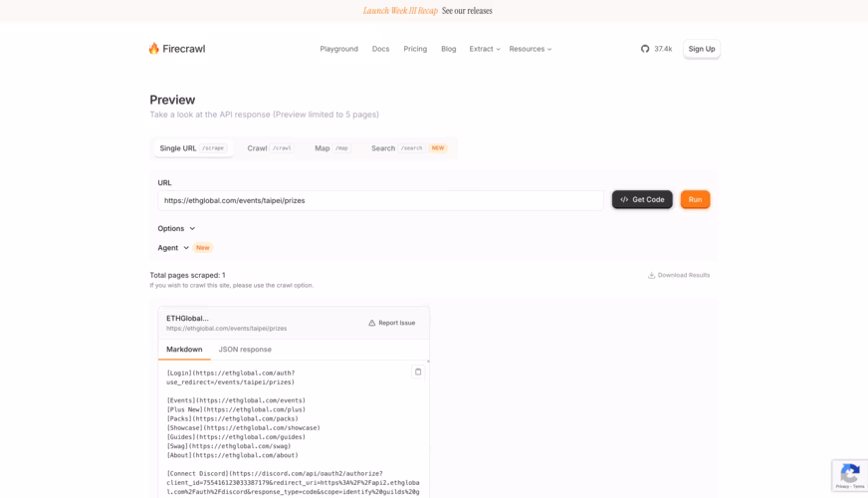Run the scrape with the Run button
The height and width of the screenshot is (498, 868).
tap(695, 200)
